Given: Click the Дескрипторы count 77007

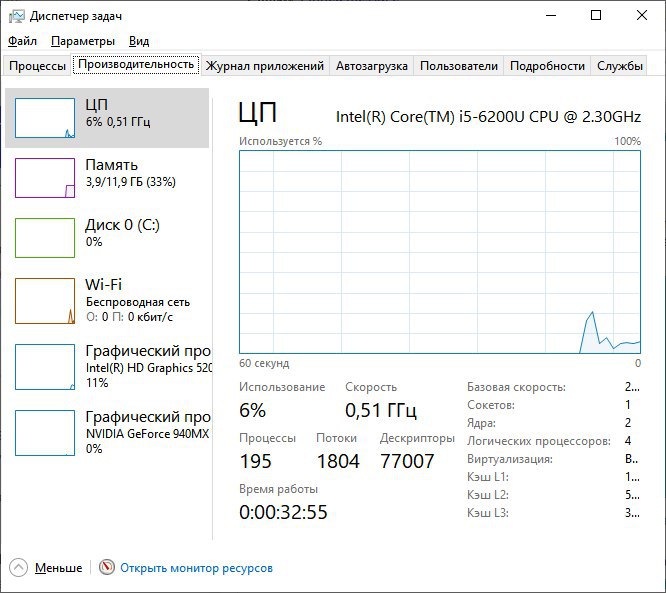Looking at the screenshot, I should pyautogui.click(x=407, y=461).
